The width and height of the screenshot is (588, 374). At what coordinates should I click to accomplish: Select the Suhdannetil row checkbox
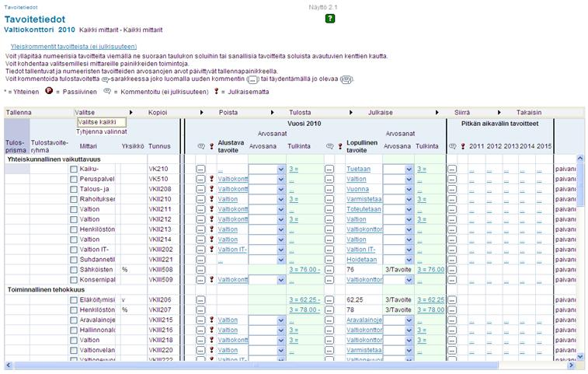[x=74, y=260]
